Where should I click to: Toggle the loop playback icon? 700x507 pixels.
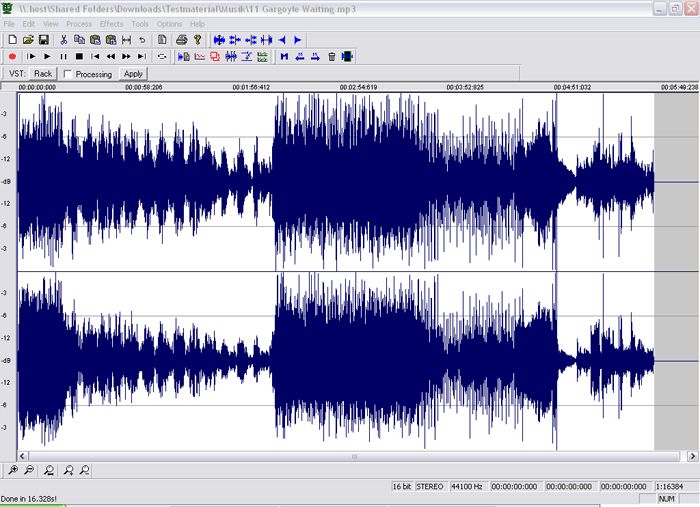click(x=162, y=57)
